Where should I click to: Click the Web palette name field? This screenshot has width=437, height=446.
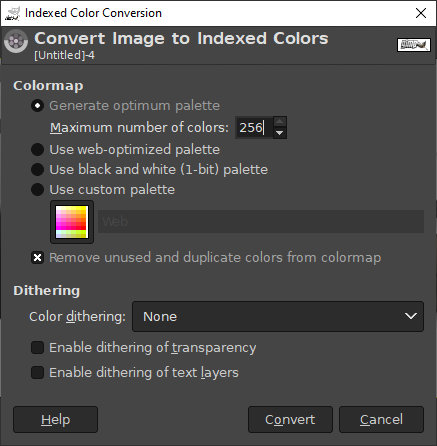click(261, 221)
